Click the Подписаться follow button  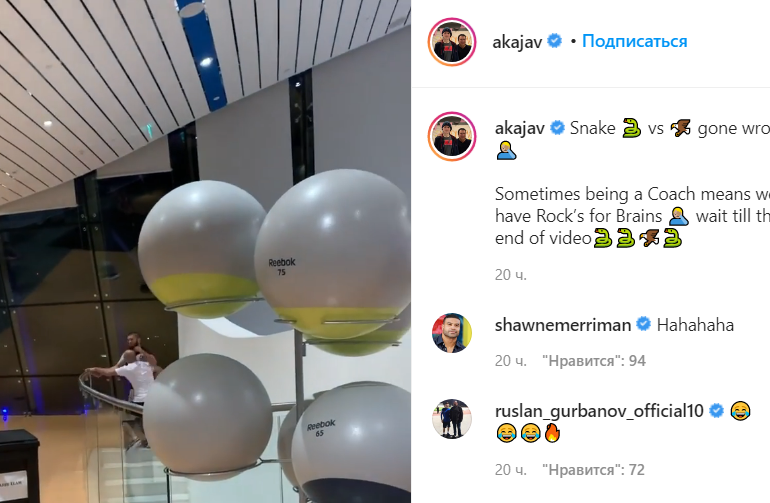634,41
